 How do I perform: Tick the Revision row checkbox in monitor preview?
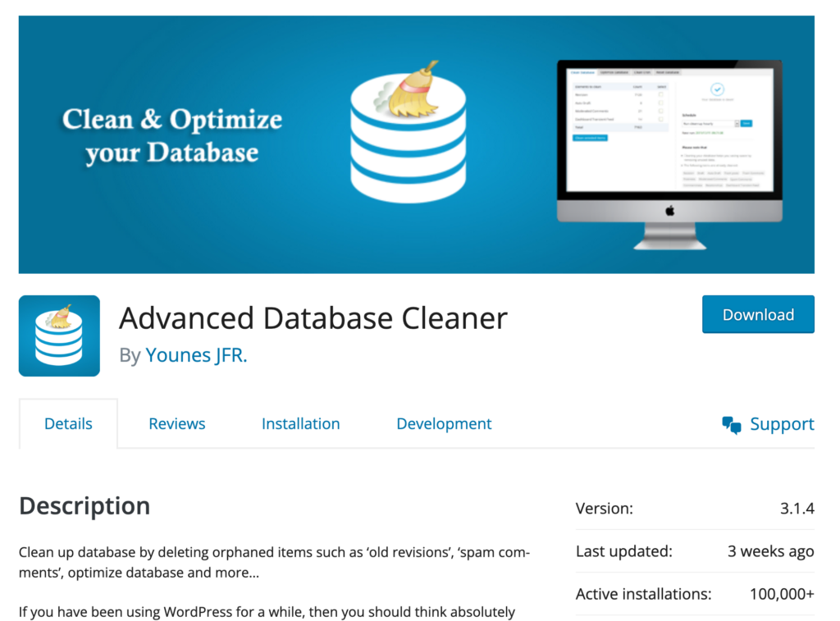660,94
